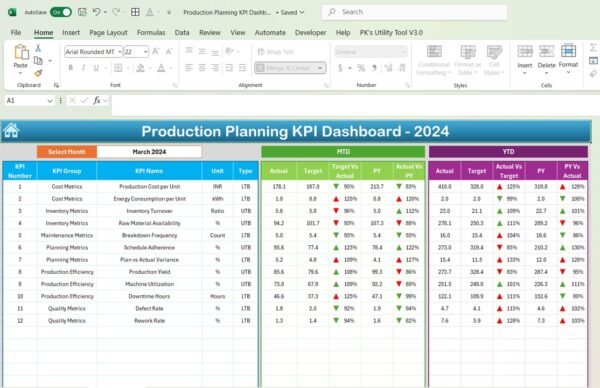This screenshot has height=388, width=600.
Task: Select the March 2024 month cell
Action: [x=149, y=152]
